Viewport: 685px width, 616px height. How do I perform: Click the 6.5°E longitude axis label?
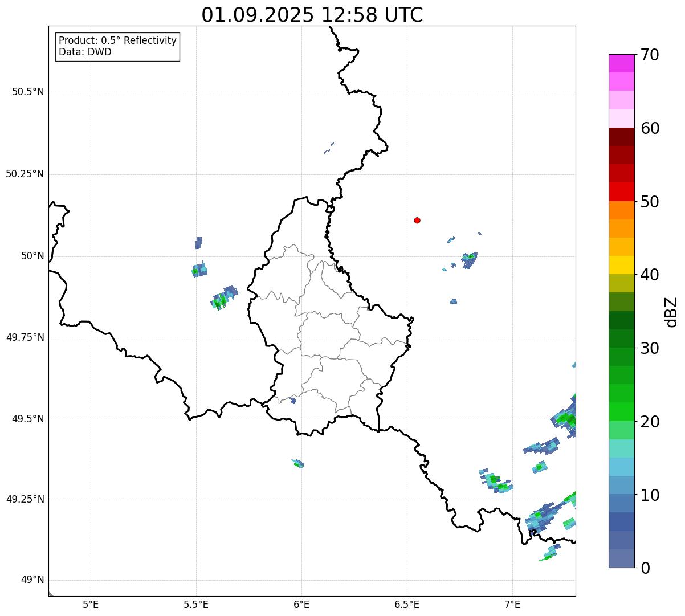(407, 604)
